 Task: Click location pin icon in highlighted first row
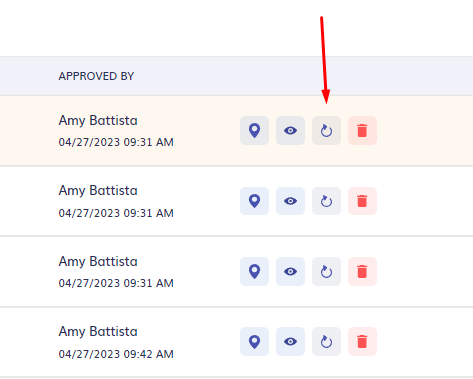tap(254, 130)
